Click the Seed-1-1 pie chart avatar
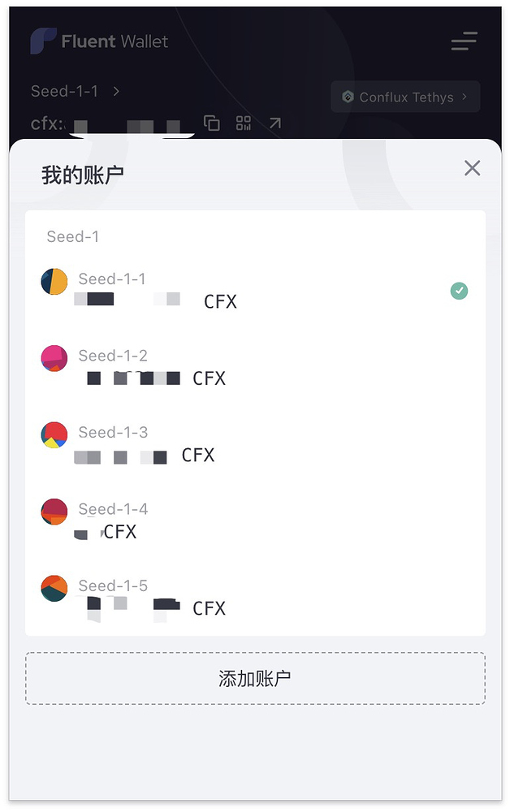This screenshot has width=510, height=812. coord(54,281)
